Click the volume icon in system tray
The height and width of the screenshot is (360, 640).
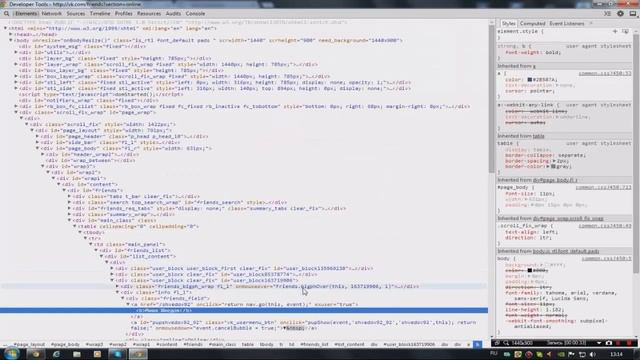click(x=593, y=354)
